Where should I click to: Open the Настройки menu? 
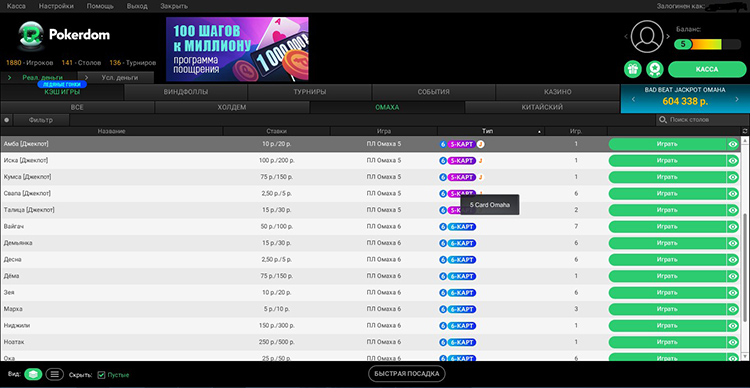[56, 6]
